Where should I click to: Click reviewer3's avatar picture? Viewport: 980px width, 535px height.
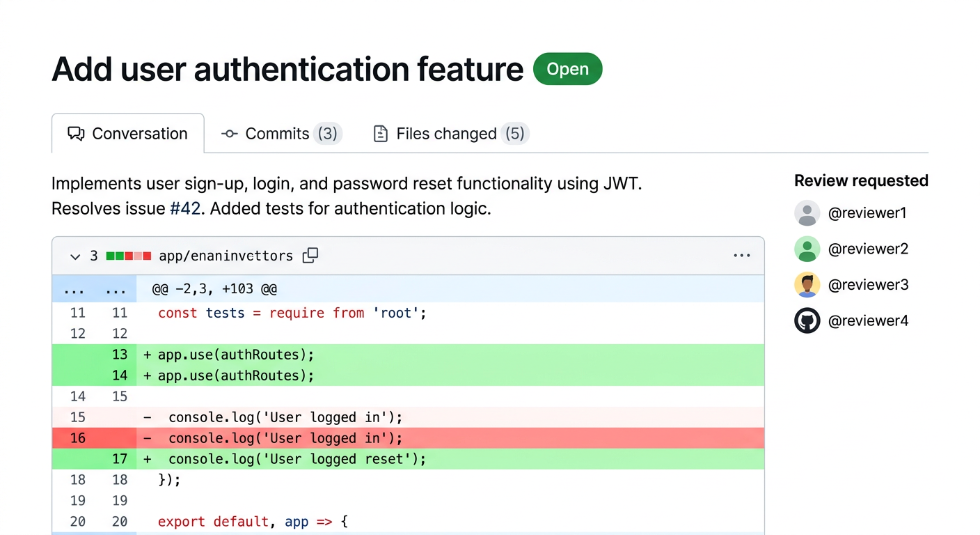pos(807,284)
